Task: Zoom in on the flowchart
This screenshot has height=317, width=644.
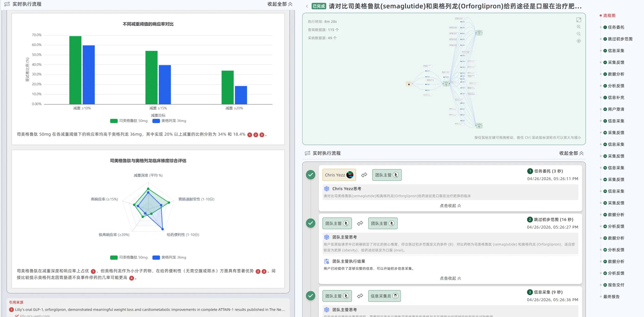Action: [x=579, y=27]
